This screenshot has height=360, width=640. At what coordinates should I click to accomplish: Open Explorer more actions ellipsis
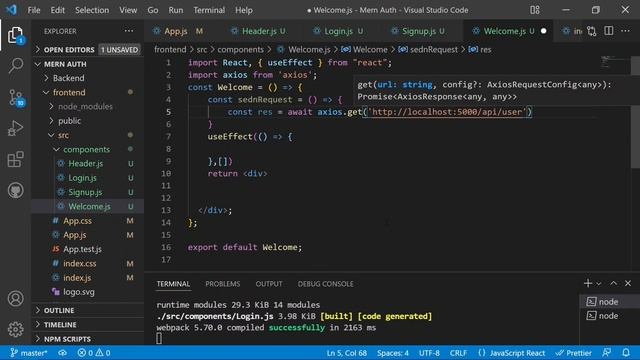coord(129,31)
